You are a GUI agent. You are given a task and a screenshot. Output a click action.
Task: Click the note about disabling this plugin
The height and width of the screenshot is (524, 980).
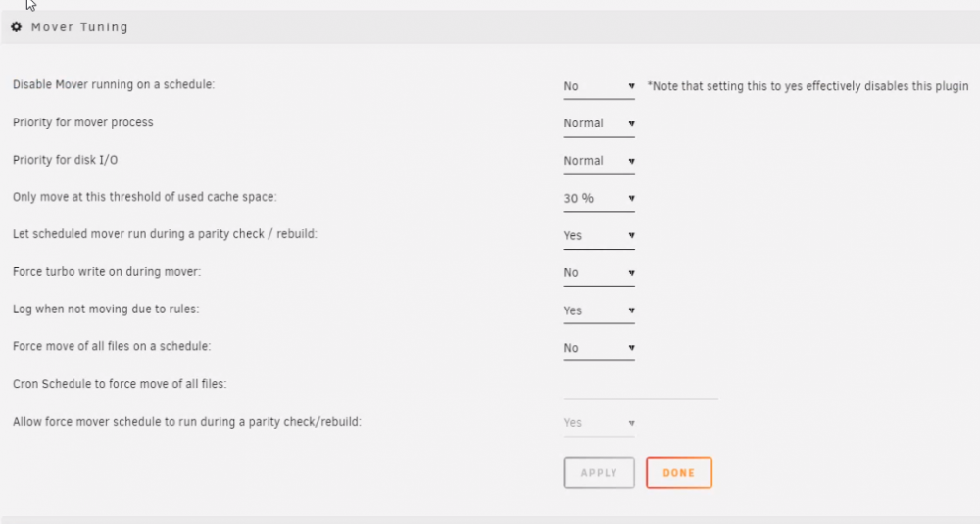[x=808, y=87]
